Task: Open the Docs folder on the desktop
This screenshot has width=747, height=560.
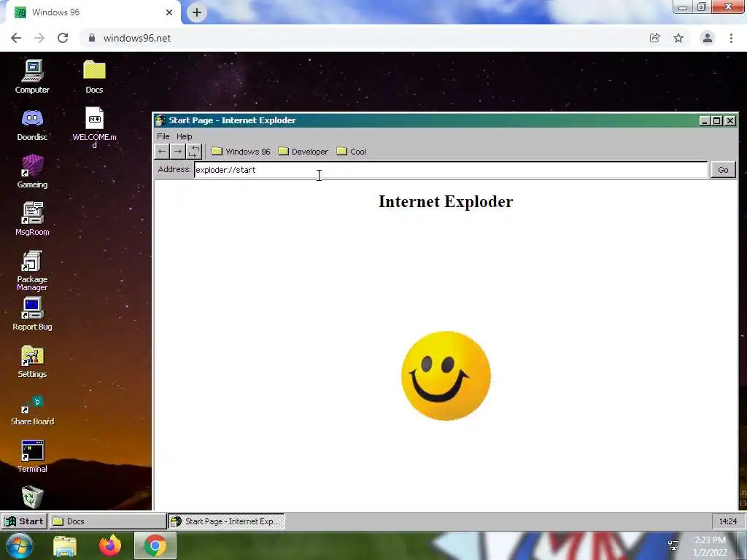Action: click(x=94, y=76)
